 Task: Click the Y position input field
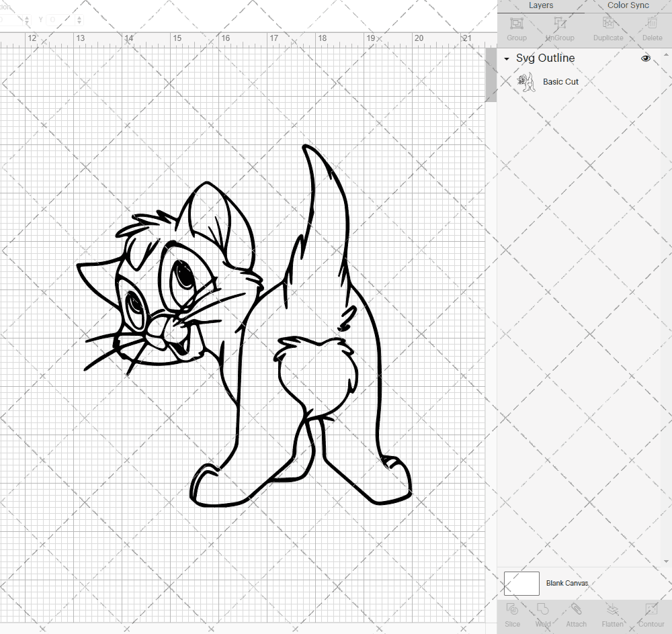pos(60,19)
